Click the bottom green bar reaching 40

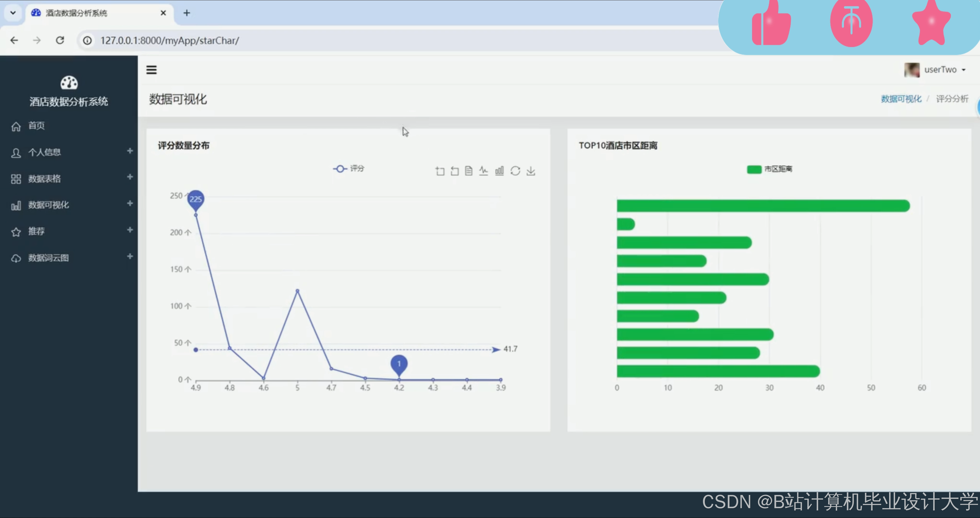pyautogui.click(x=718, y=371)
